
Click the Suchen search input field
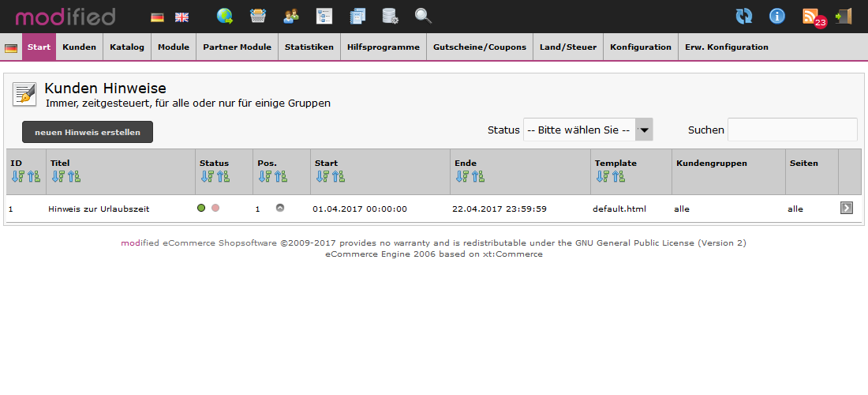coord(791,130)
